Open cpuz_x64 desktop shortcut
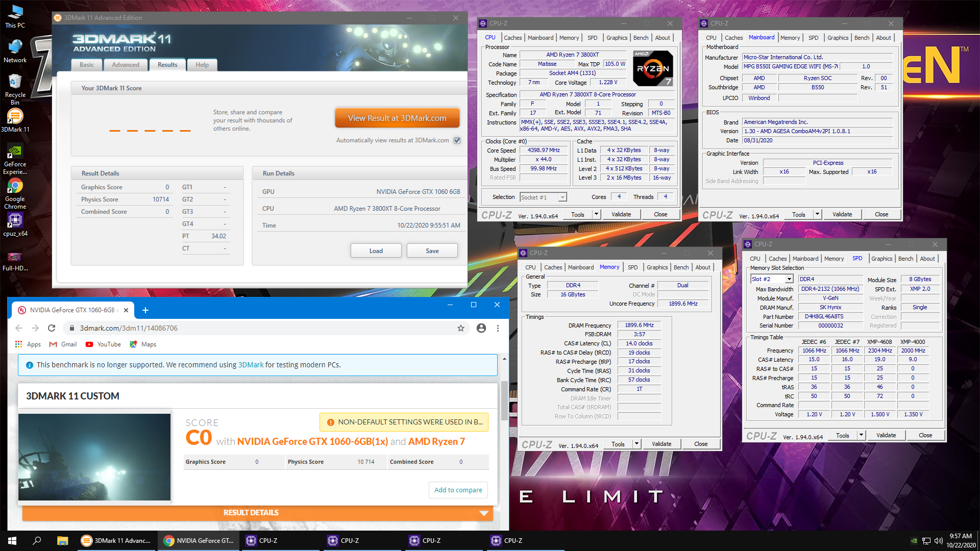Image resolution: width=980 pixels, height=551 pixels. [x=15, y=225]
